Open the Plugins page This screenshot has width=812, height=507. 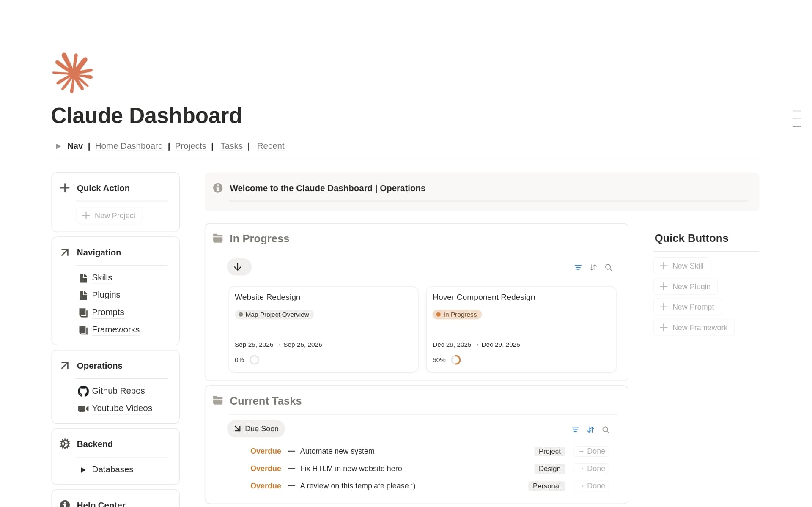tap(106, 295)
